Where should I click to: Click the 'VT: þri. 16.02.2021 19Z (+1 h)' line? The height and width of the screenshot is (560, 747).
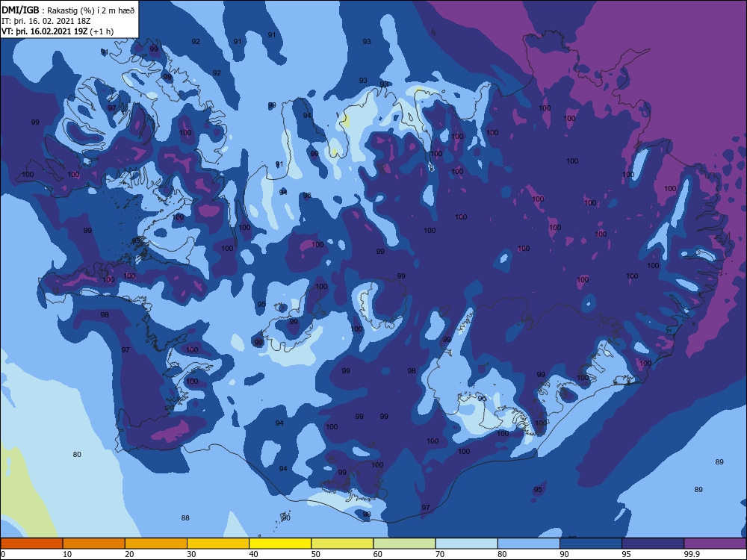click(x=58, y=31)
